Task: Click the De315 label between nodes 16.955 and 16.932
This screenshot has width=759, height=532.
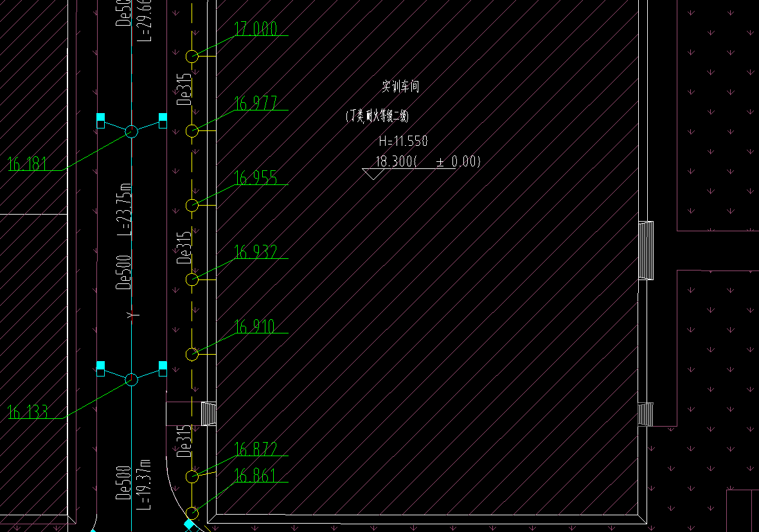Action: click(x=184, y=247)
